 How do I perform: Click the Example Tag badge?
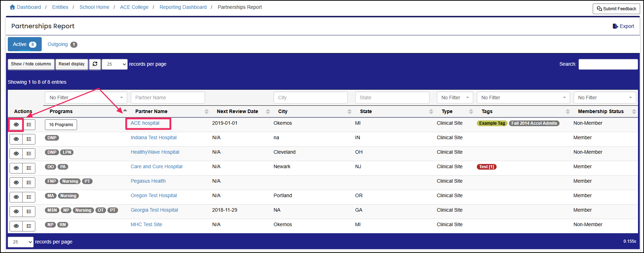coord(492,123)
